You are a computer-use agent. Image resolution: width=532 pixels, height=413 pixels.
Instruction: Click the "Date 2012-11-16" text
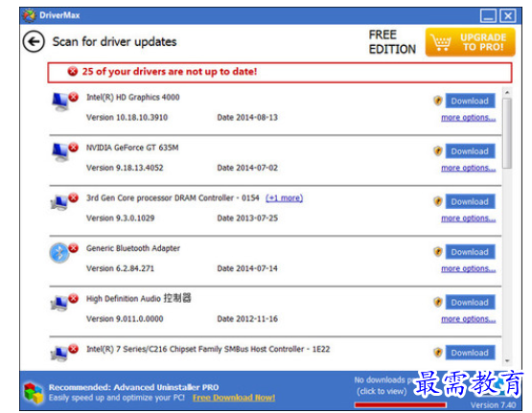coord(247,319)
